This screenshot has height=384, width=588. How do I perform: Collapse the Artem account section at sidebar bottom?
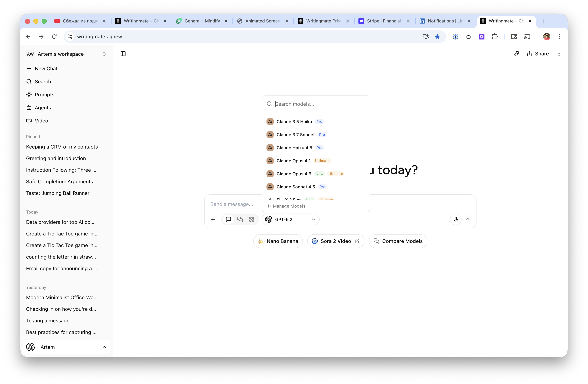[x=104, y=347]
